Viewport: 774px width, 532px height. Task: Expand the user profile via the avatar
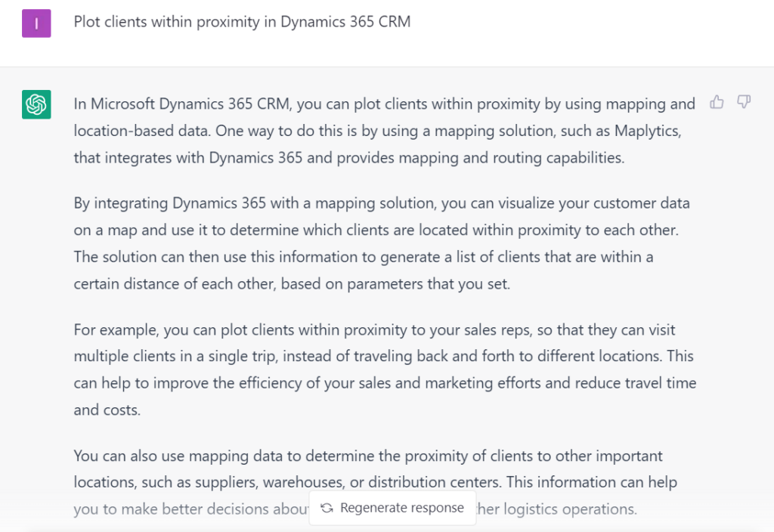36,23
